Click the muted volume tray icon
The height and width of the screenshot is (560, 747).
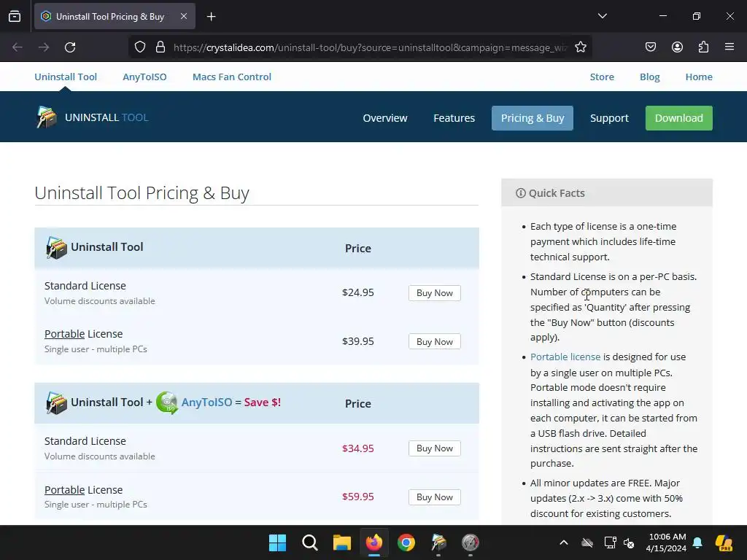[629, 542]
